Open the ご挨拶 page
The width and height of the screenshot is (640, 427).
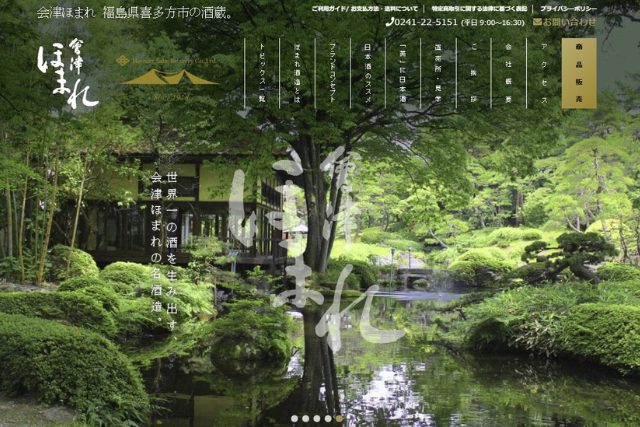coord(473,74)
